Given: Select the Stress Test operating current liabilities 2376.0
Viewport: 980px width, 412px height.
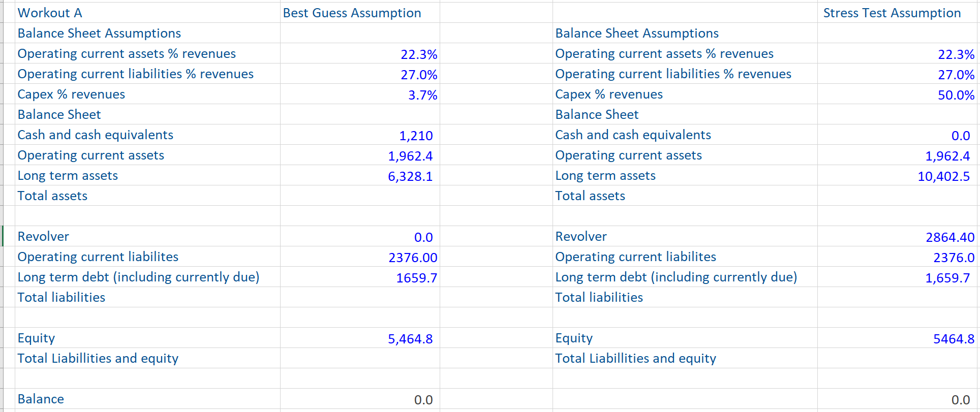Looking at the screenshot, I should pos(954,258).
